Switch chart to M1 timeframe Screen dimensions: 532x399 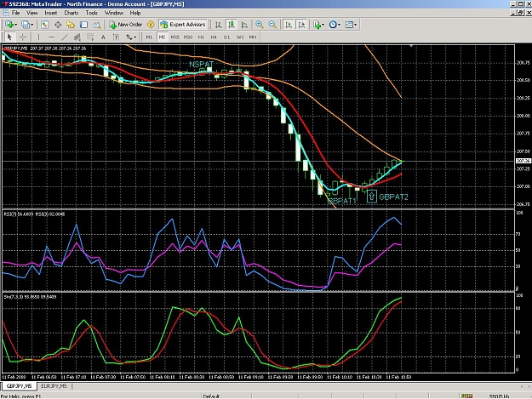[x=149, y=37]
